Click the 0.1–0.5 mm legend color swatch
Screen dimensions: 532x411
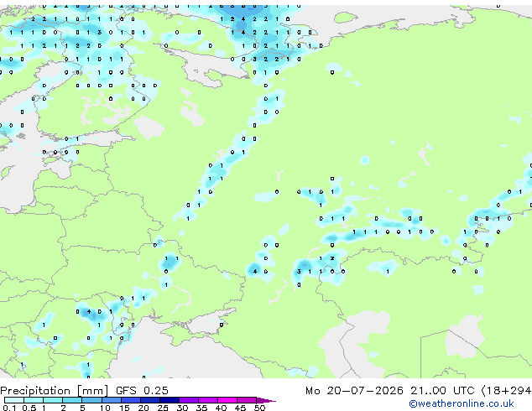(x=14, y=400)
